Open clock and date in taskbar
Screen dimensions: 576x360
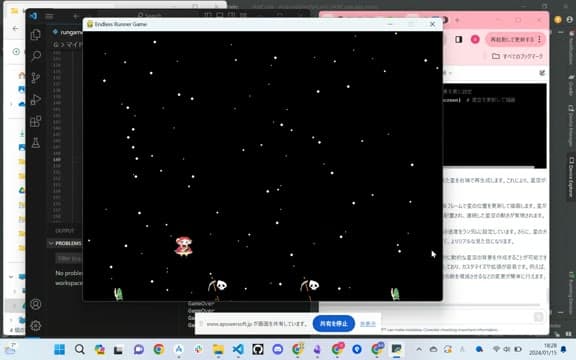click(543, 349)
